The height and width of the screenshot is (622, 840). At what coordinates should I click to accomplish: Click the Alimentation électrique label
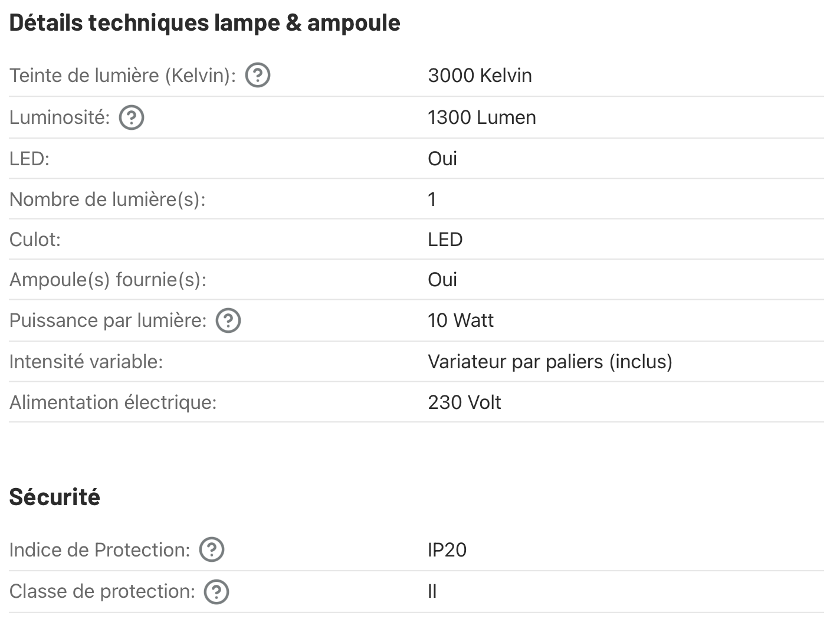(113, 402)
